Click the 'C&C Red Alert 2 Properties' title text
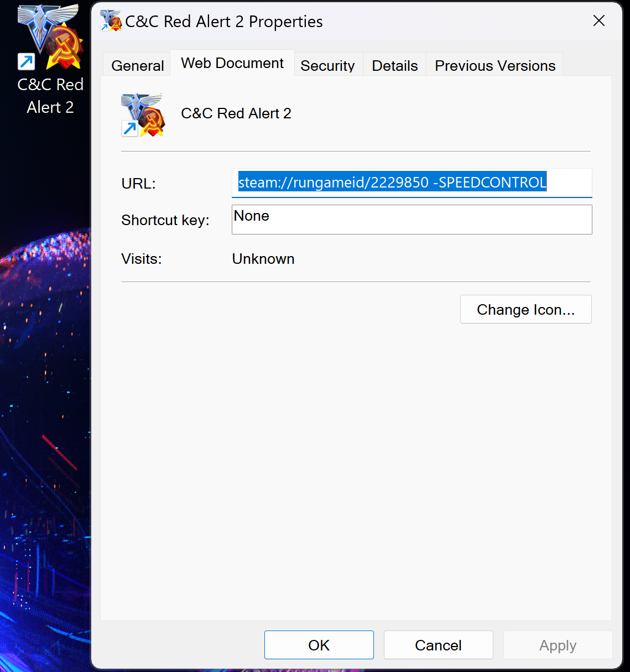The width and height of the screenshot is (630, 672). pos(224,22)
